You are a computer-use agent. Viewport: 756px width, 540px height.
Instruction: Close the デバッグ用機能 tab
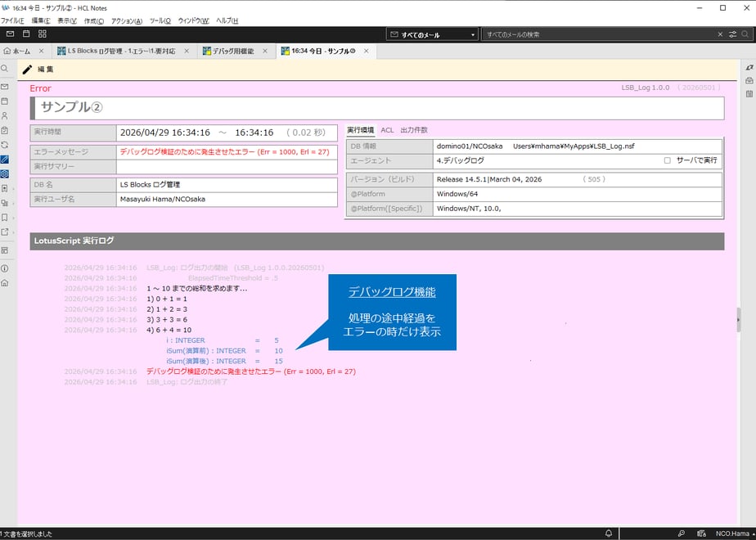click(265, 51)
